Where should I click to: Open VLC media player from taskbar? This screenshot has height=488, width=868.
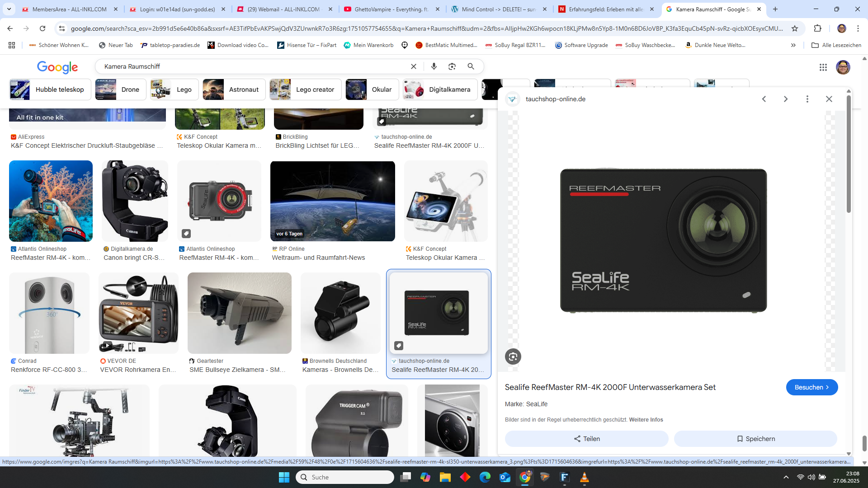point(585,477)
